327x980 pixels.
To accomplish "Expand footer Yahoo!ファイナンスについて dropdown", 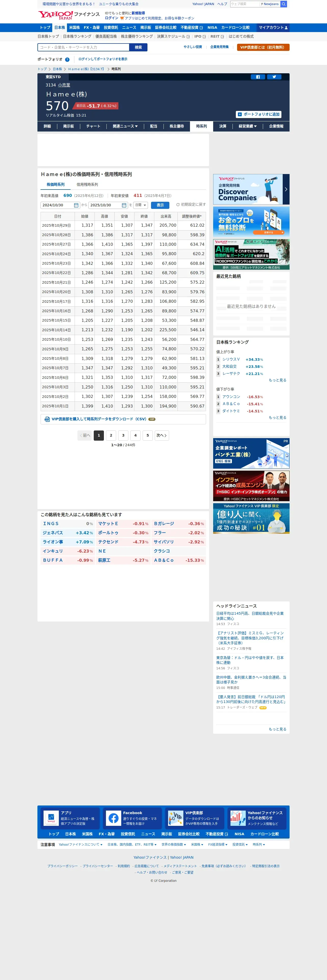I will click(80, 845).
